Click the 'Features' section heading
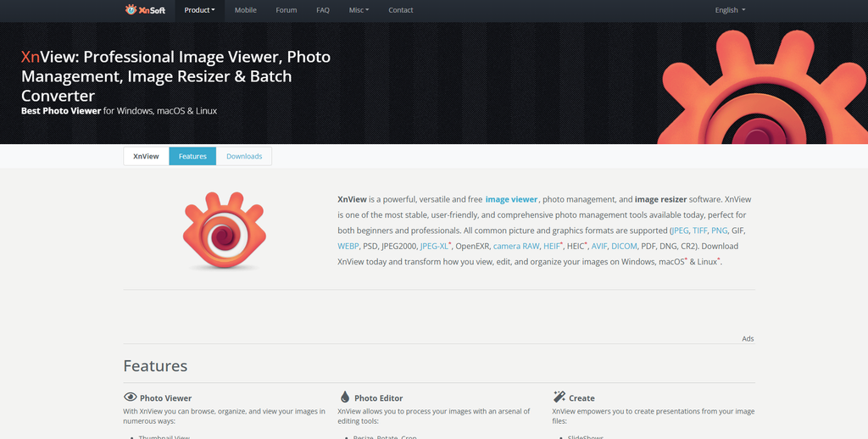The image size is (868, 439). point(155,366)
